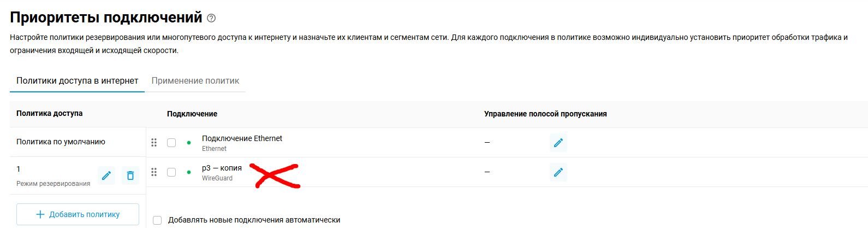Image resolution: width=868 pixels, height=228 pixels.
Task: Grab drag handle of Подключение Ethernet row
Action: point(154,143)
